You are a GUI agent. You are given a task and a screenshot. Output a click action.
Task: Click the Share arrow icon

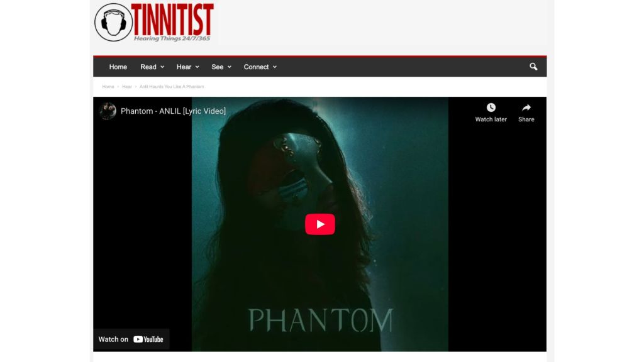[526, 107]
